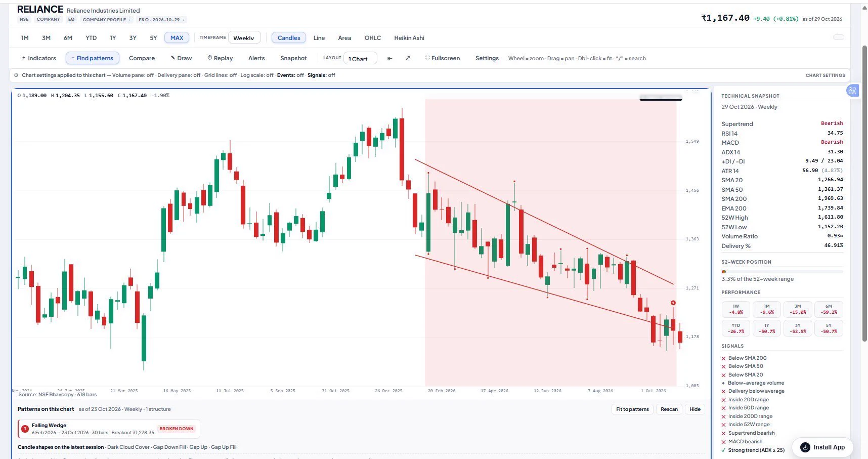Click the page vertical scrollbar
Screen dimensions: 868x459
tap(864, 192)
